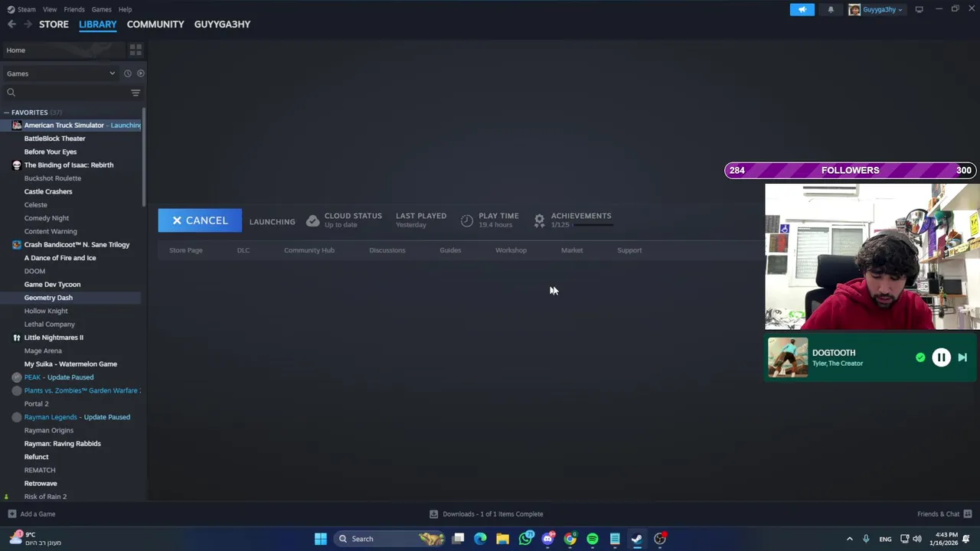The width and height of the screenshot is (980, 551).
Task: Open the DLC link
Action: click(x=243, y=250)
